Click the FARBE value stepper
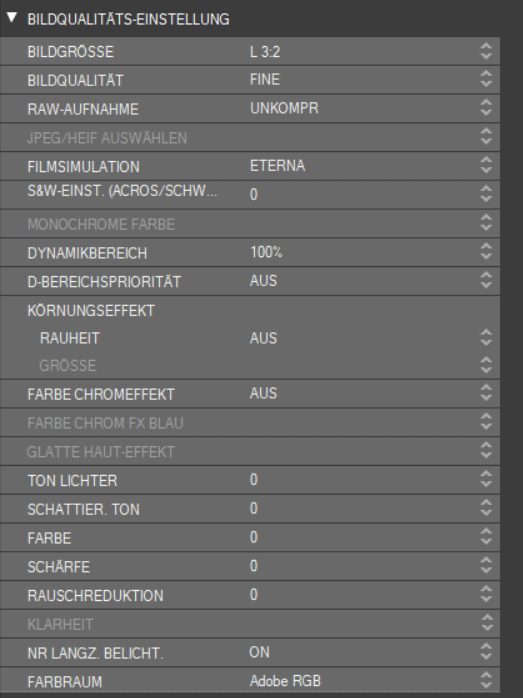The height and width of the screenshot is (698, 523). pyautogui.click(x=486, y=537)
